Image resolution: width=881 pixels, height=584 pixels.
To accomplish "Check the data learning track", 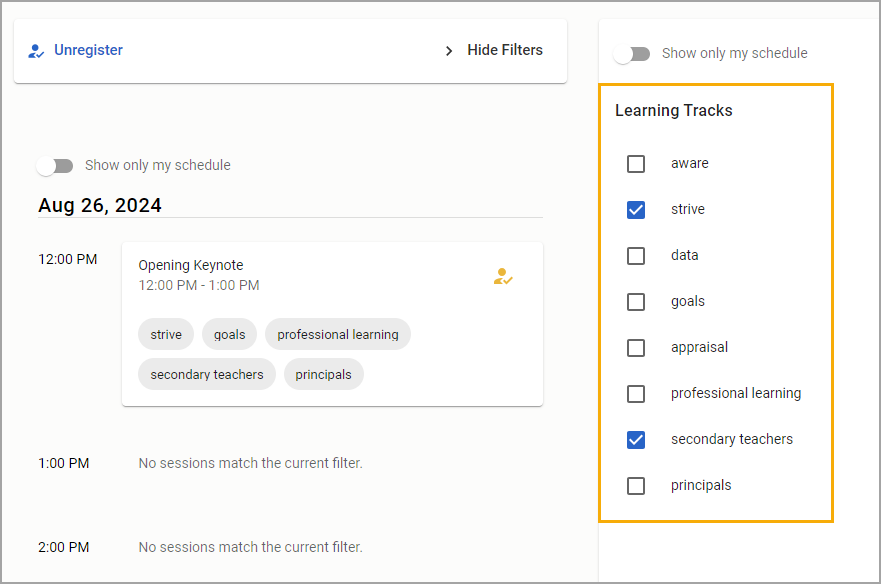I will pos(635,256).
